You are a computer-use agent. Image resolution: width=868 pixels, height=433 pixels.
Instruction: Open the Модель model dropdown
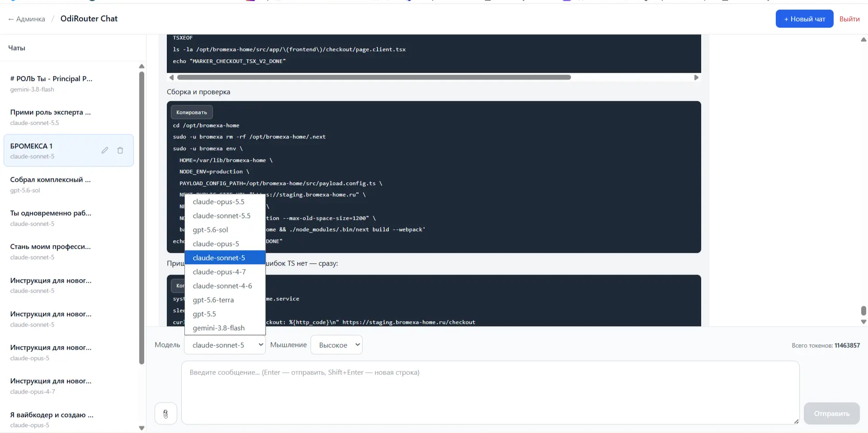pos(225,345)
